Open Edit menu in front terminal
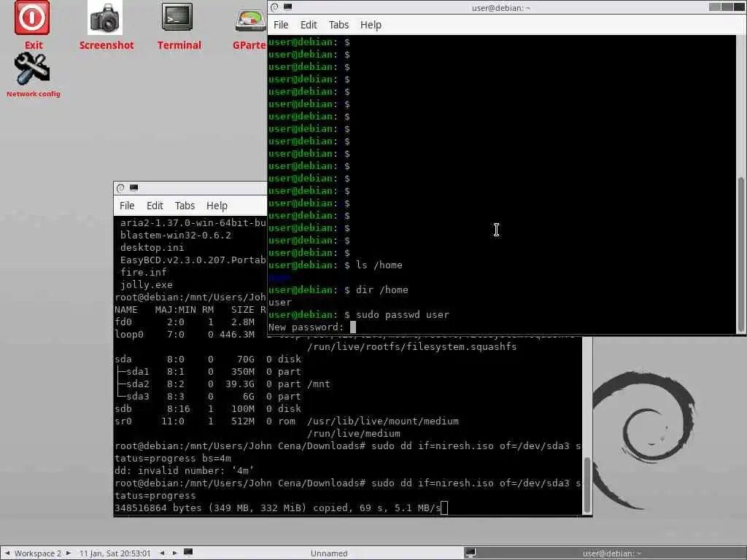 click(x=309, y=25)
